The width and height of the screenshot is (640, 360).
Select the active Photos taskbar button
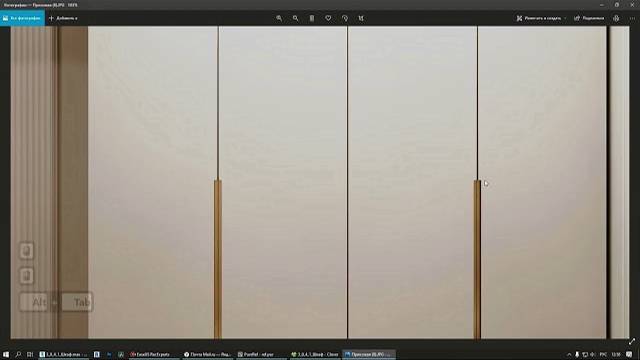click(x=369, y=355)
